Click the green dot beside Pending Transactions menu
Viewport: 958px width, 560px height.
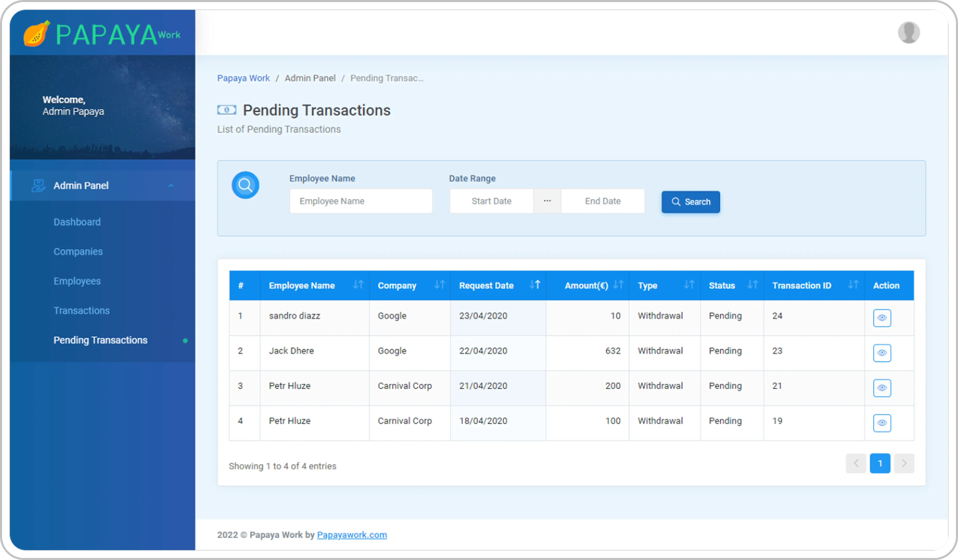(186, 341)
